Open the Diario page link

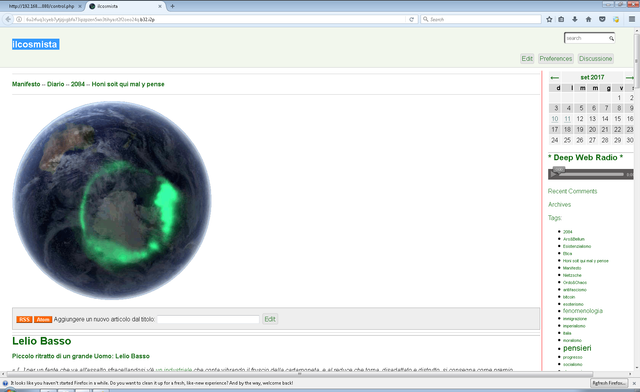[x=56, y=84]
